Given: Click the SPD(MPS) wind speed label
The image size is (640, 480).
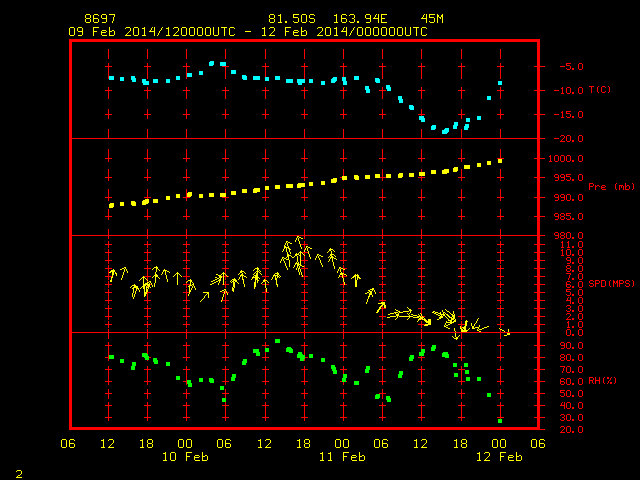Looking at the screenshot, I should pyautogui.click(x=611, y=284).
